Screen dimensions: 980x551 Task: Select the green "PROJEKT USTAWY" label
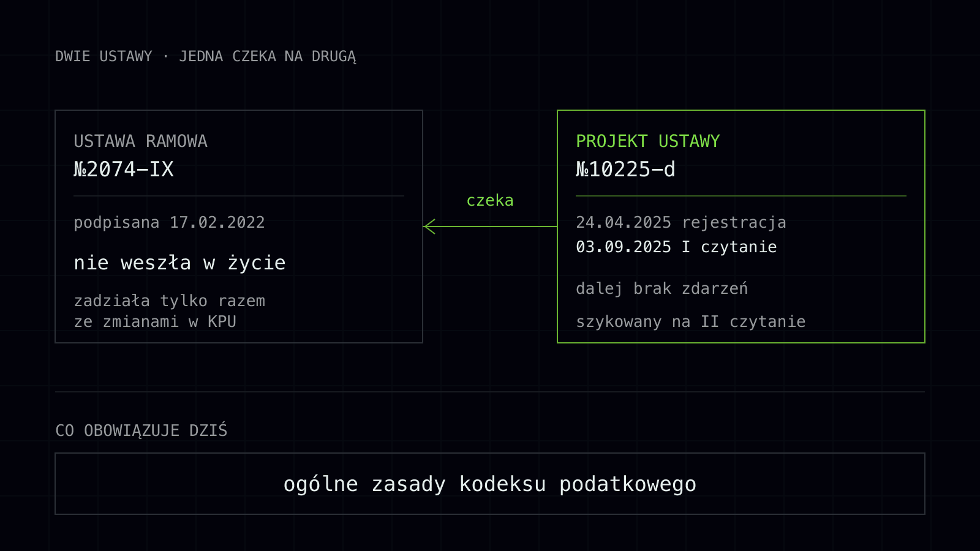648,141
